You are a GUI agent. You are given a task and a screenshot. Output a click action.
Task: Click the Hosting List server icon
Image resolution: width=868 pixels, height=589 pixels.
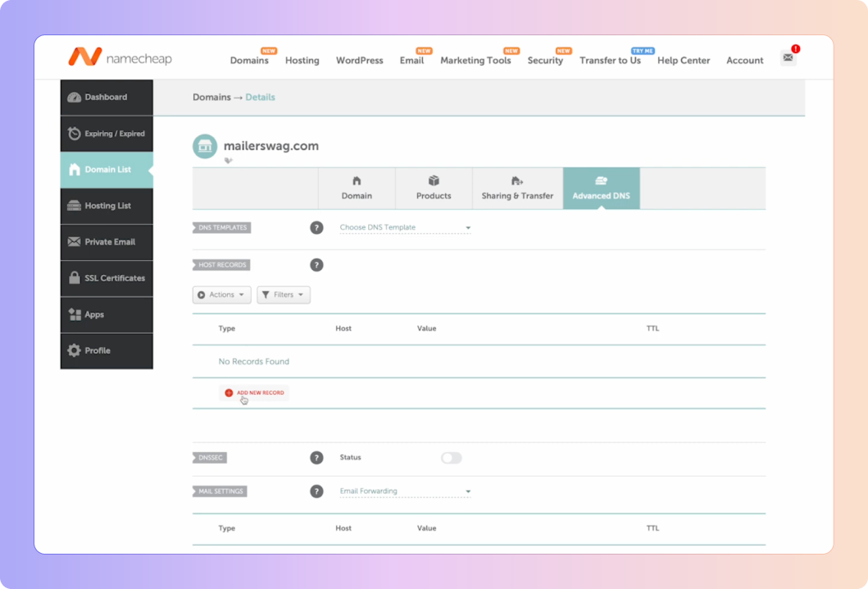(75, 206)
